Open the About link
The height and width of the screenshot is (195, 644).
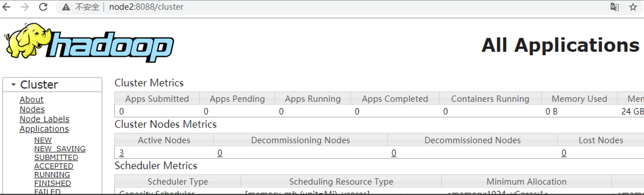coord(32,100)
